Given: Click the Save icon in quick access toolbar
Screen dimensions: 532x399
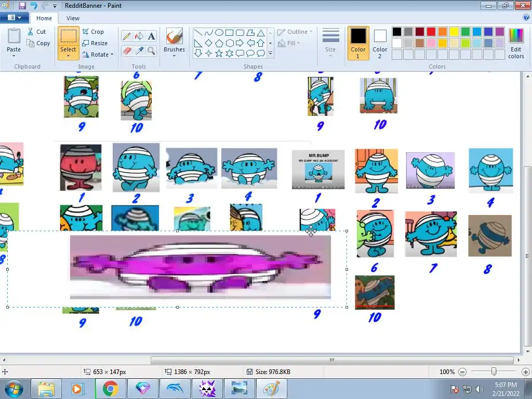Looking at the screenshot, I should point(22,5).
